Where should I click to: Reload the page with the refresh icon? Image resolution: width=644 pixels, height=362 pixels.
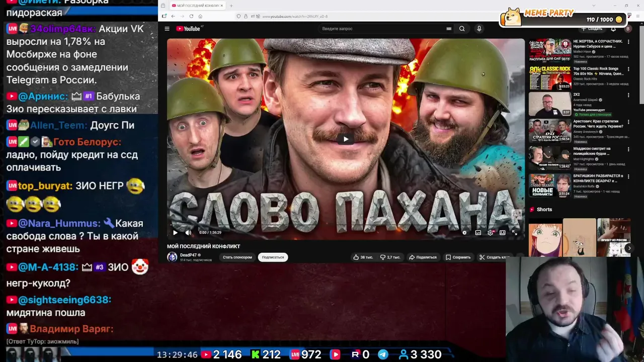click(191, 16)
